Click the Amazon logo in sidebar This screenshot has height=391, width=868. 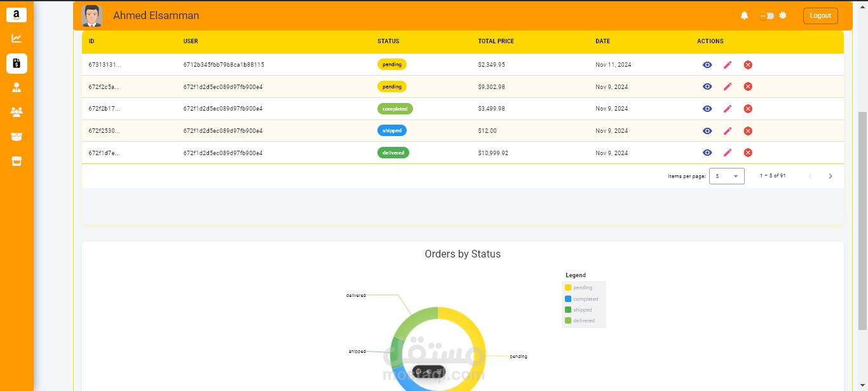[17, 15]
